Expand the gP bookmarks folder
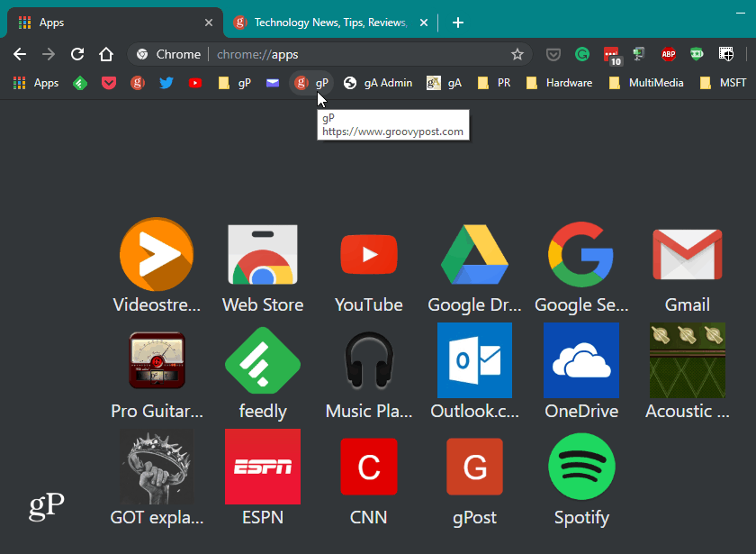 coord(235,83)
